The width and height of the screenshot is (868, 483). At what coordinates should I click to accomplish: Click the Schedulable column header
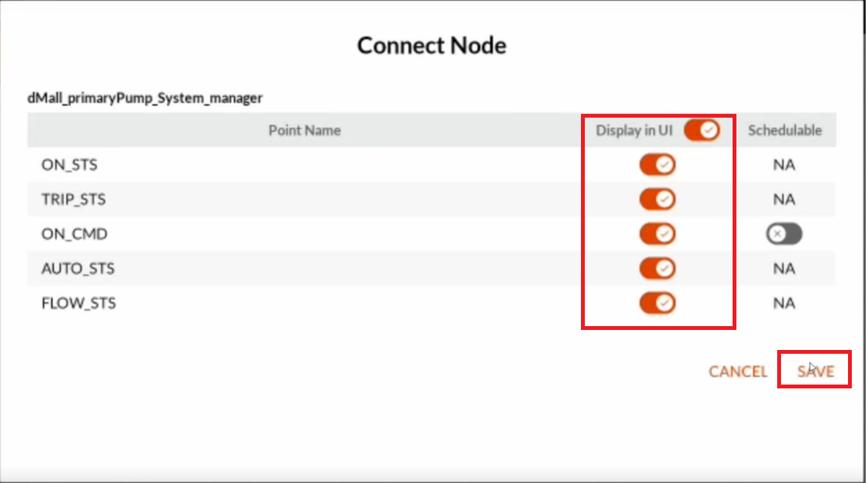pos(784,130)
